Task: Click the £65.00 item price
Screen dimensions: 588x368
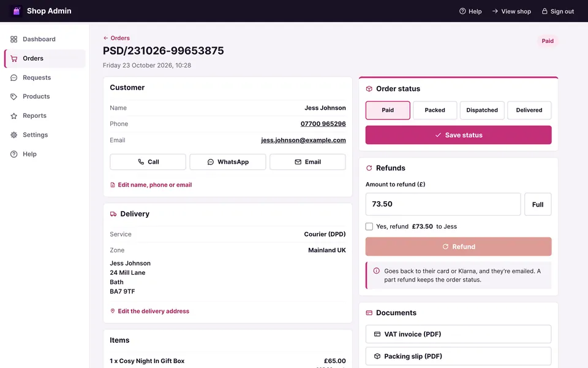Action: pyautogui.click(x=335, y=361)
